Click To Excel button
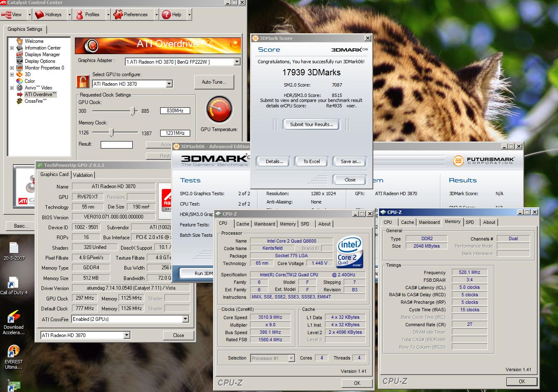 pyautogui.click(x=312, y=161)
